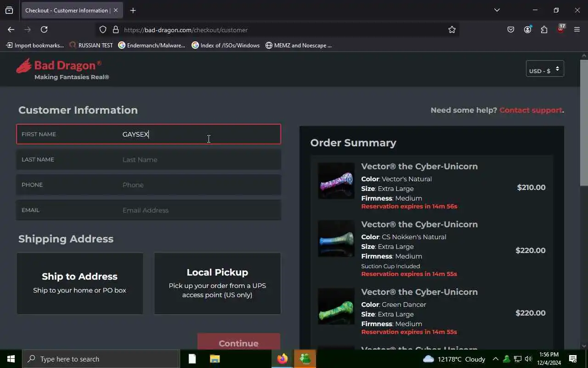This screenshot has height=368, width=588.
Task: Open the Firefox View icon
Action: click(x=9, y=10)
